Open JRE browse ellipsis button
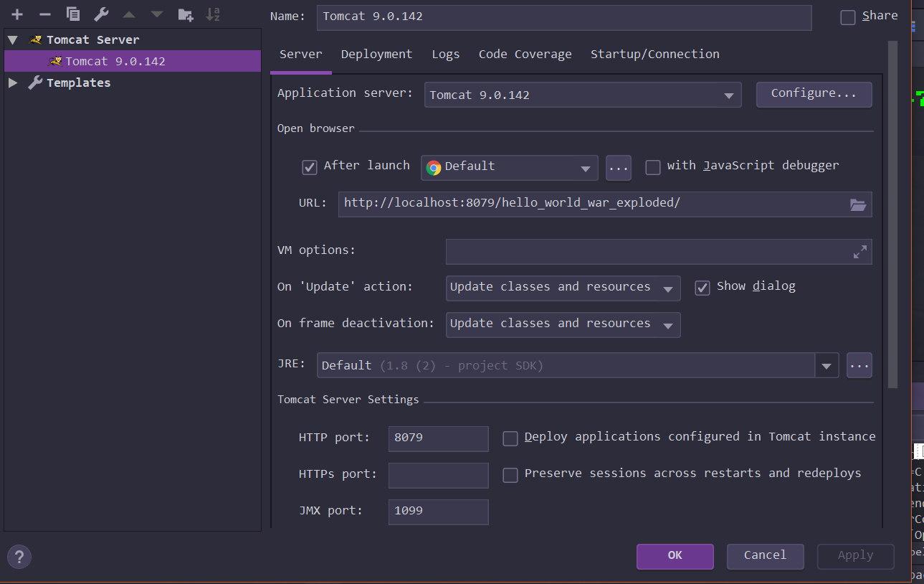Image resolution: width=924 pixels, height=584 pixels. click(x=859, y=365)
